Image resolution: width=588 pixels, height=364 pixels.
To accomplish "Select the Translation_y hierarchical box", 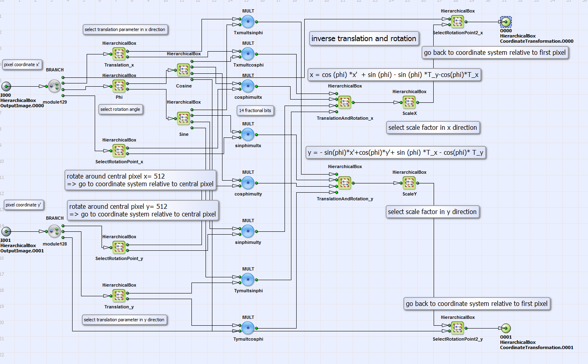I will pyautogui.click(x=119, y=295).
